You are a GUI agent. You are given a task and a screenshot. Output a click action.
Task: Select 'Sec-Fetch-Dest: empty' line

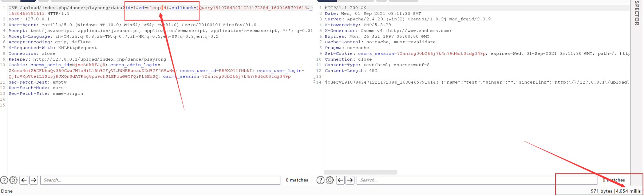coord(37,82)
